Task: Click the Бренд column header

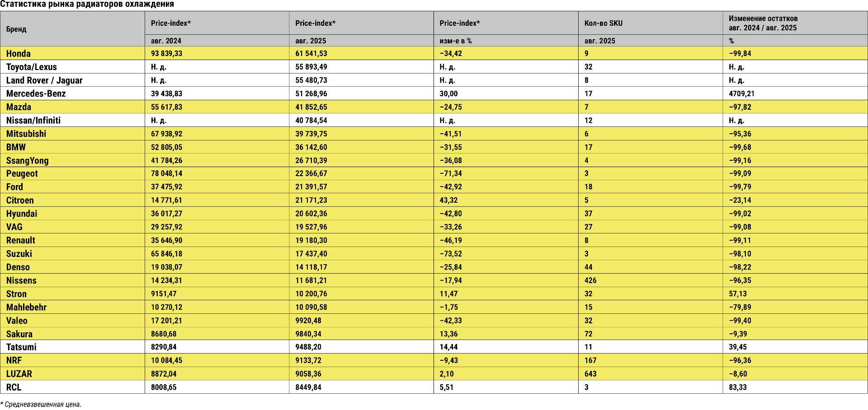Action: (x=16, y=29)
